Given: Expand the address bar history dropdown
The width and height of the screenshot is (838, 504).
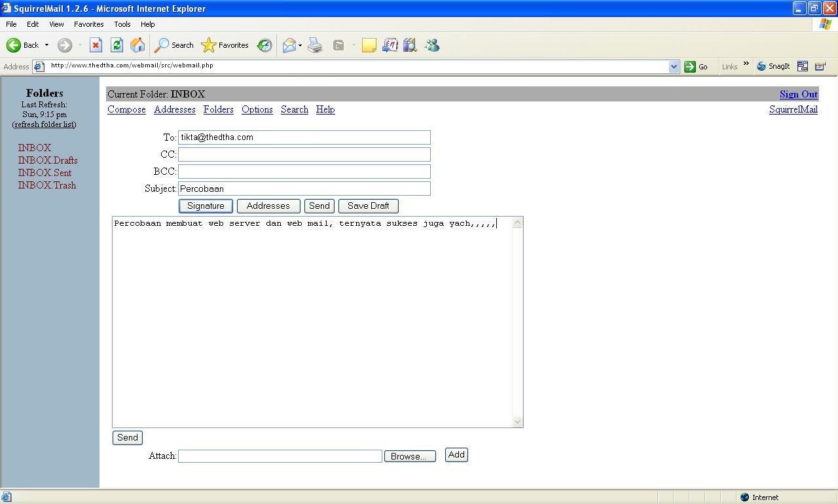Looking at the screenshot, I should (674, 67).
